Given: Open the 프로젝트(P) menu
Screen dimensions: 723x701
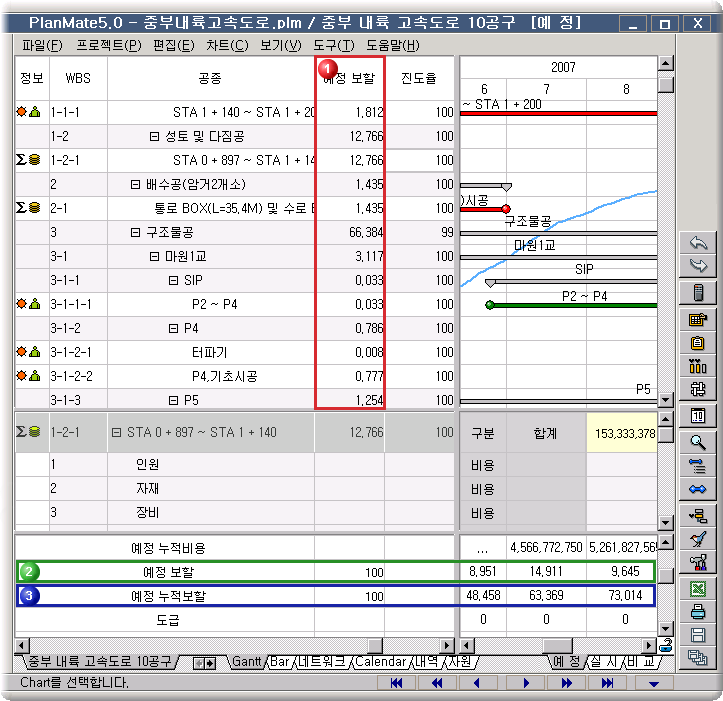Looking at the screenshot, I should coord(108,45).
